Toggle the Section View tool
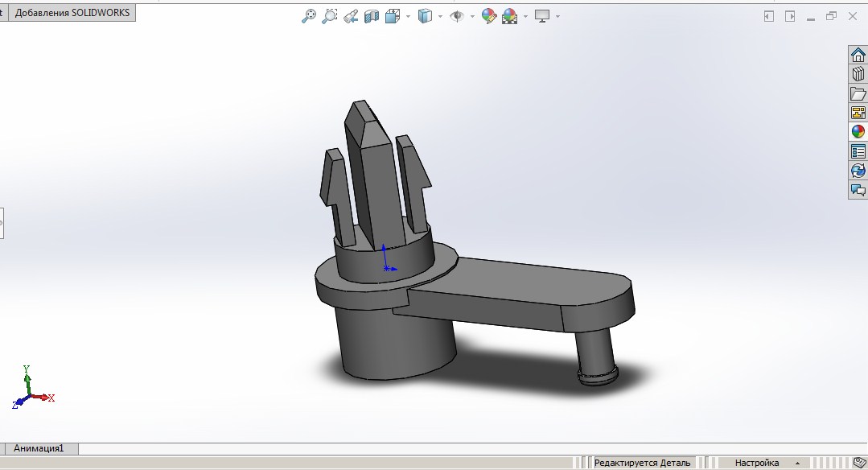The height and width of the screenshot is (470, 868). 372,16
